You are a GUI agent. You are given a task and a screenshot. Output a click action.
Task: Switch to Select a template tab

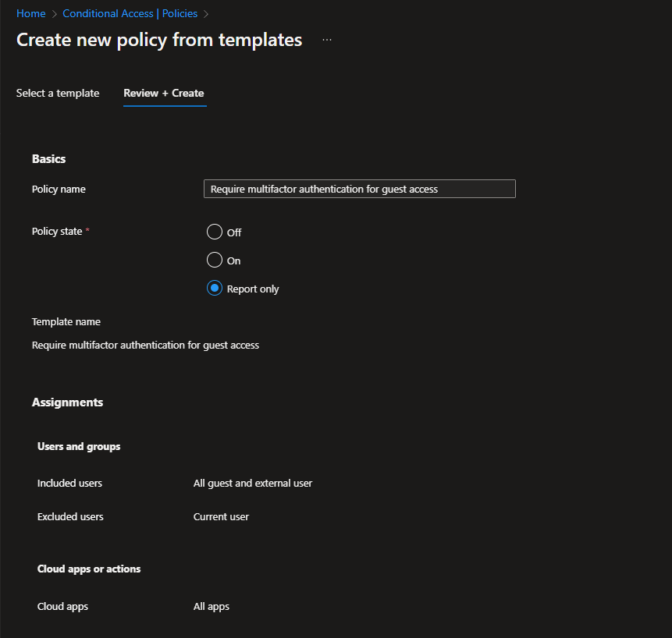click(x=58, y=93)
